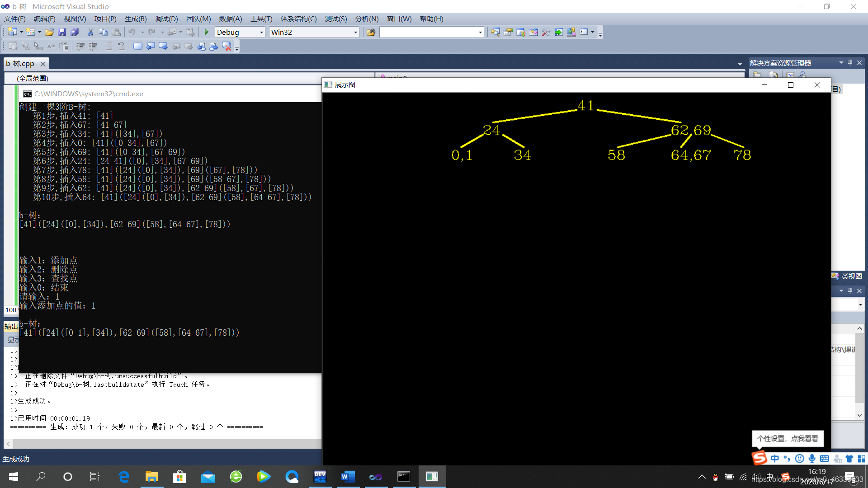
Task: Close the Solution Explorer panel
Action: pos(859,63)
